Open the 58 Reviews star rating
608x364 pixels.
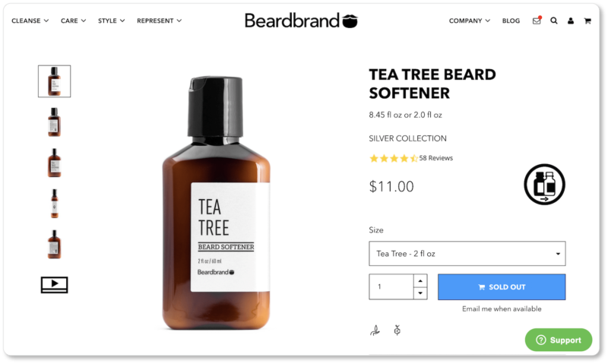click(410, 158)
